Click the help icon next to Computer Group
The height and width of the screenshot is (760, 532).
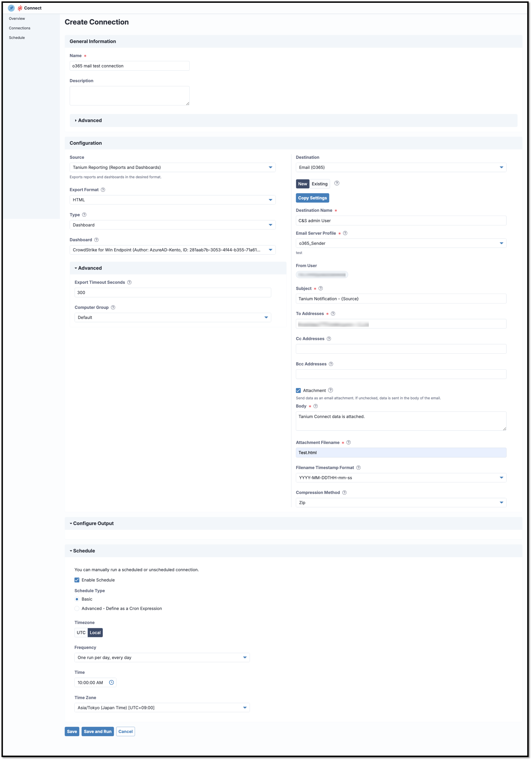(x=113, y=307)
